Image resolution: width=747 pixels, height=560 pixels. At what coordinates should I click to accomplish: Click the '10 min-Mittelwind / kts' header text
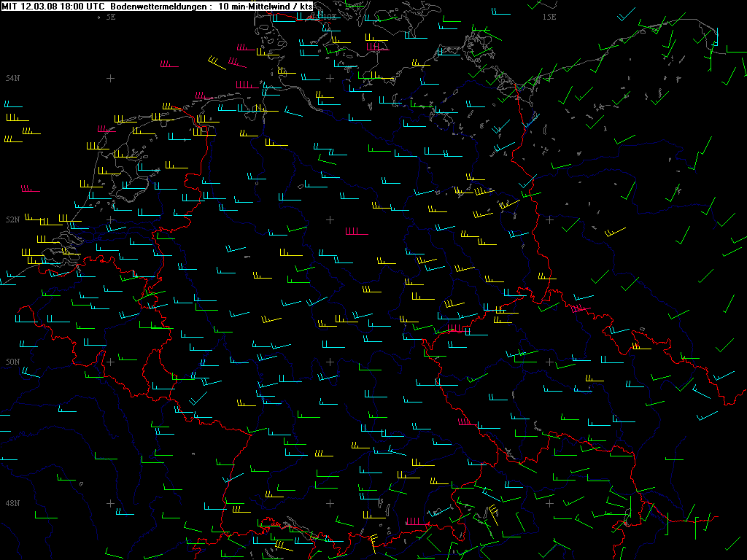[x=266, y=6]
